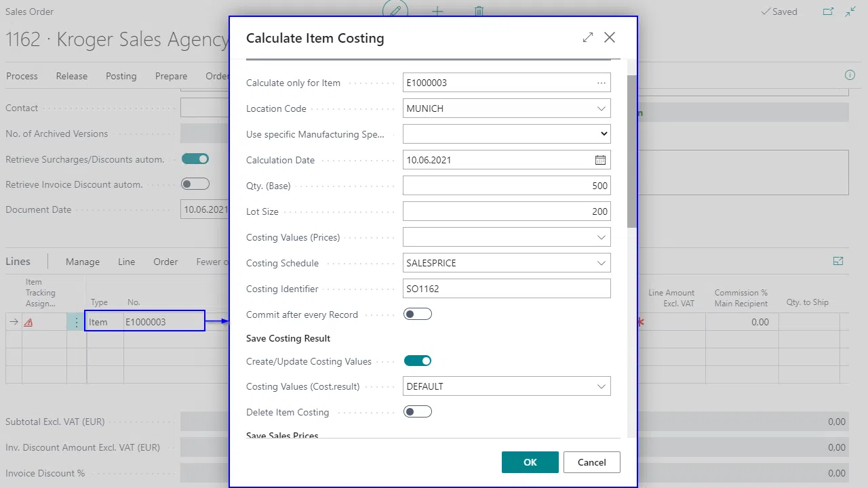The image size is (868, 488).
Task: Click the Lines section expand icon
Action: point(838,261)
